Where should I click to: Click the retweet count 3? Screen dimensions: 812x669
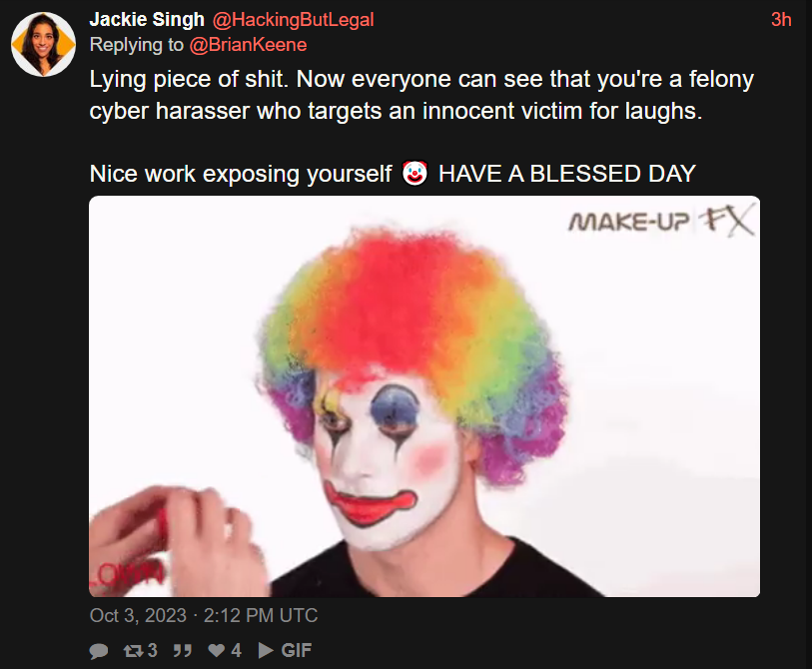(x=152, y=650)
